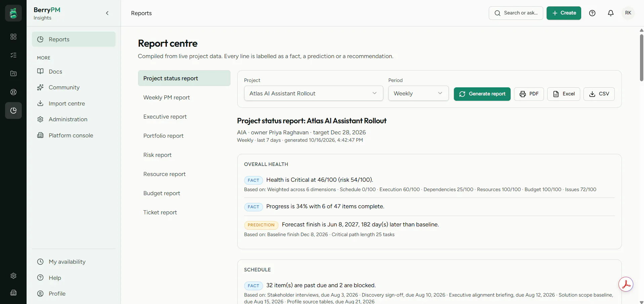Switch to the Weekly PM report tab
This screenshot has height=304, width=644.
(184, 97)
